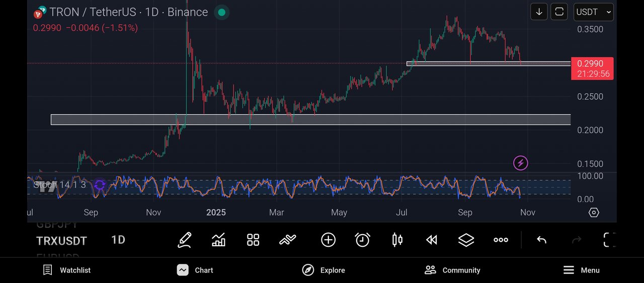Redo action arrow icon
Screen dimensions: 644x283
click(577, 240)
